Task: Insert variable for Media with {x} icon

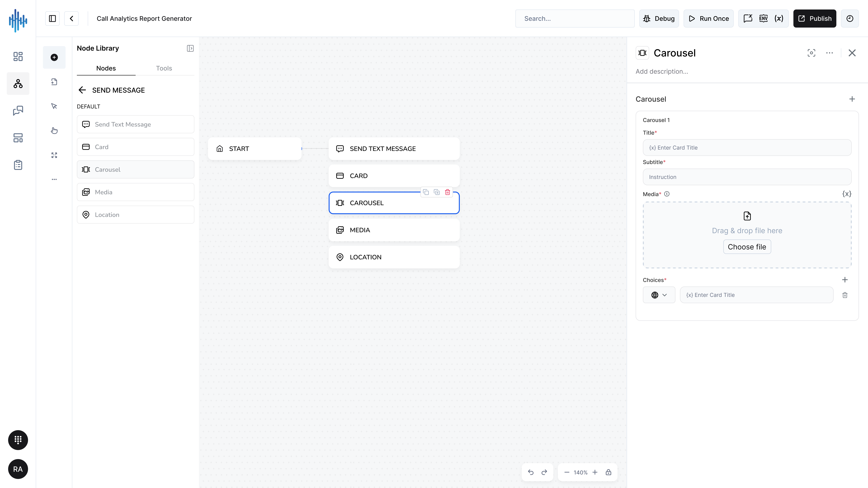Action: [x=847, y=194]
